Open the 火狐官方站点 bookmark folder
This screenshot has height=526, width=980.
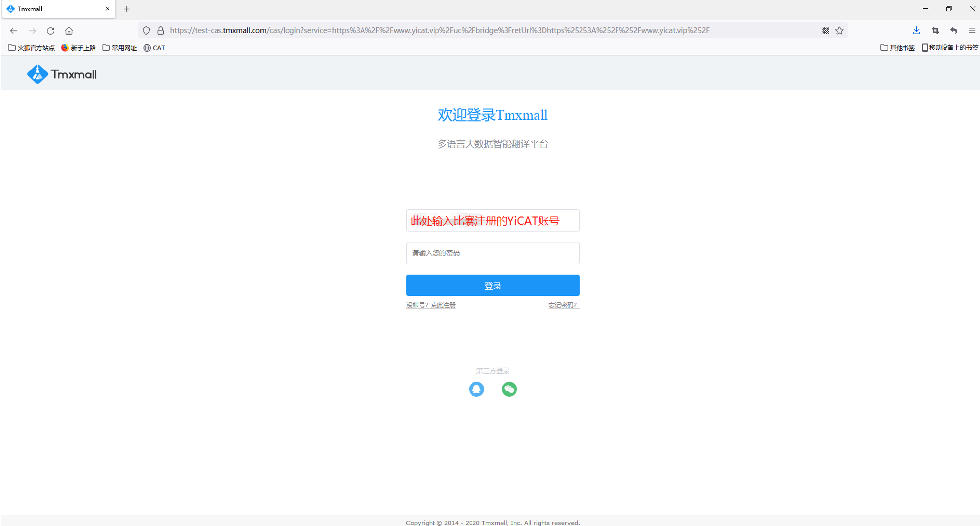(x=32, y=48)
